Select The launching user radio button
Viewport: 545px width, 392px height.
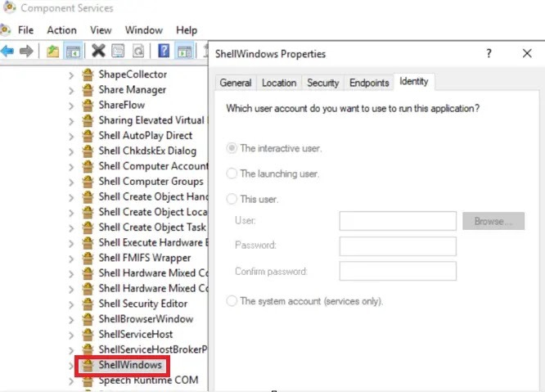click(232, 173)
